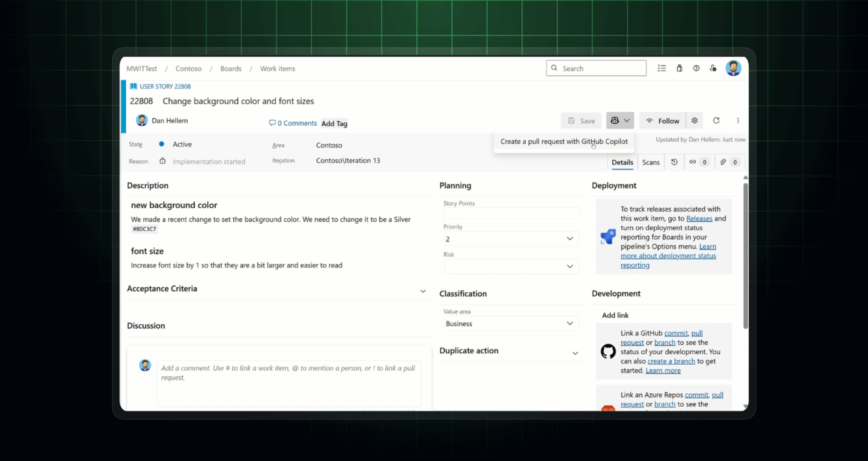Open the marketplace shopping bag icon

point(679,68)
